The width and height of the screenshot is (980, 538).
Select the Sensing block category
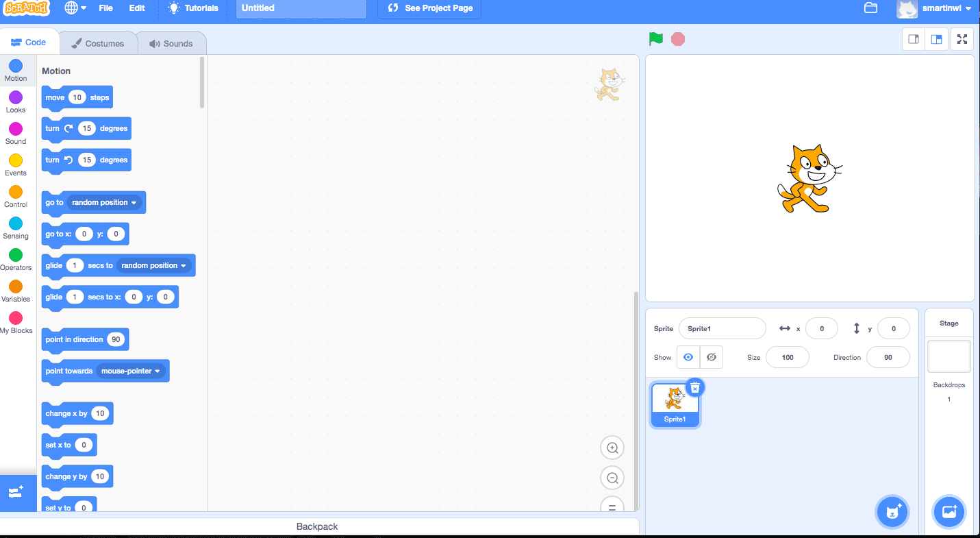tap(16, 228)
